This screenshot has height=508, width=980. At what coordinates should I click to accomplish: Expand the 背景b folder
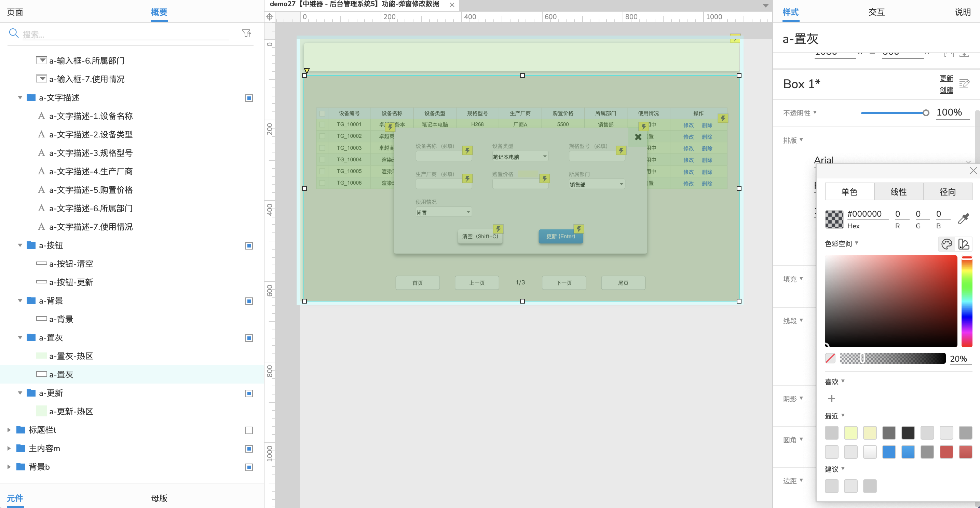point(9,467)
